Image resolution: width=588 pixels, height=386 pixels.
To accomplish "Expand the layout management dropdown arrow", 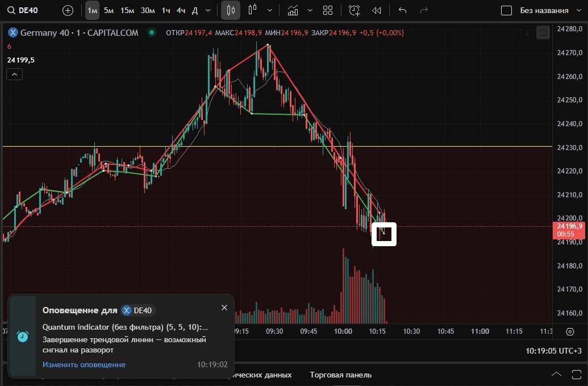I will click(578, 10).
